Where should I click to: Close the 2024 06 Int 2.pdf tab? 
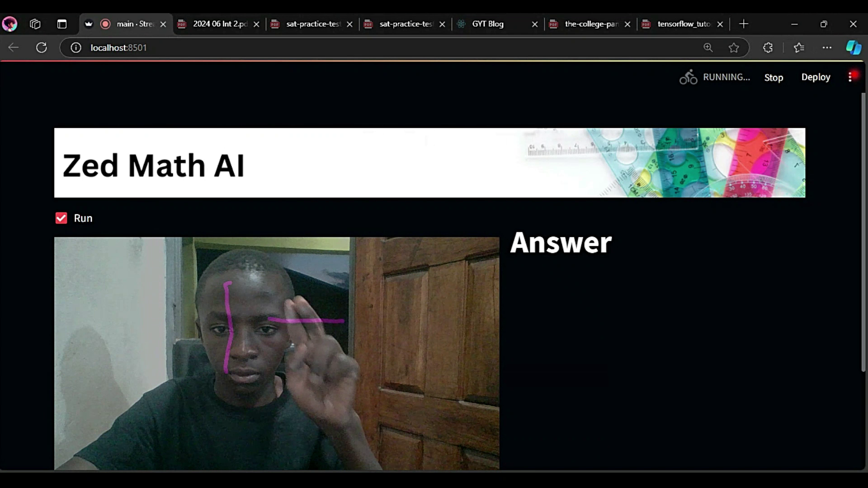click(256, 24)
